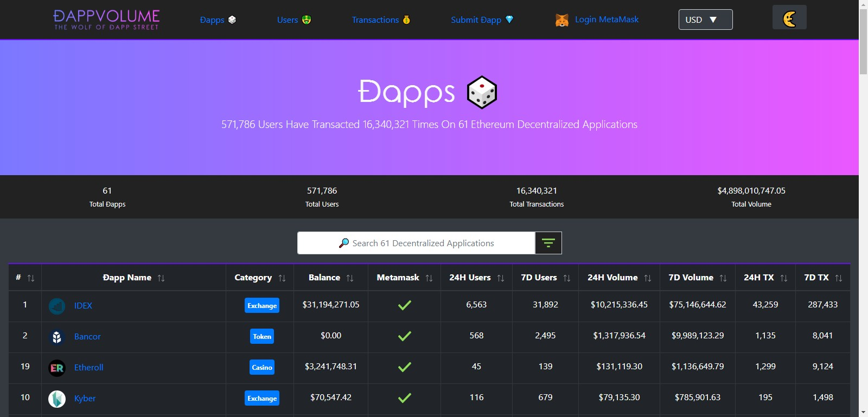Image resolution: width=868 pixels, height=417 pixels.
Task: Click Etheroll 7D TX value 9,124
Action: point(823,367)
